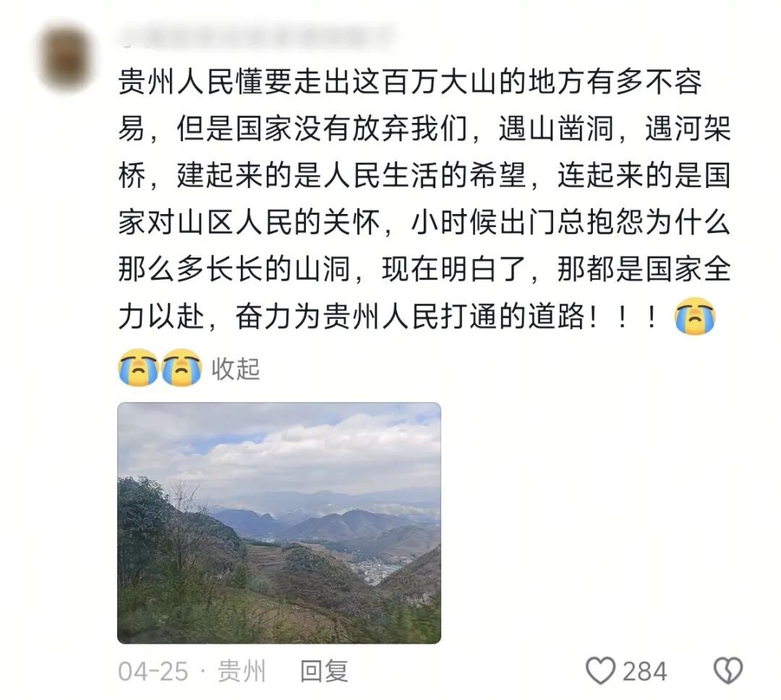The width and height of the screenshot is (781, 700).
Task: Tap the crying emoji after 道路！！！
Action: pos(695,316)
